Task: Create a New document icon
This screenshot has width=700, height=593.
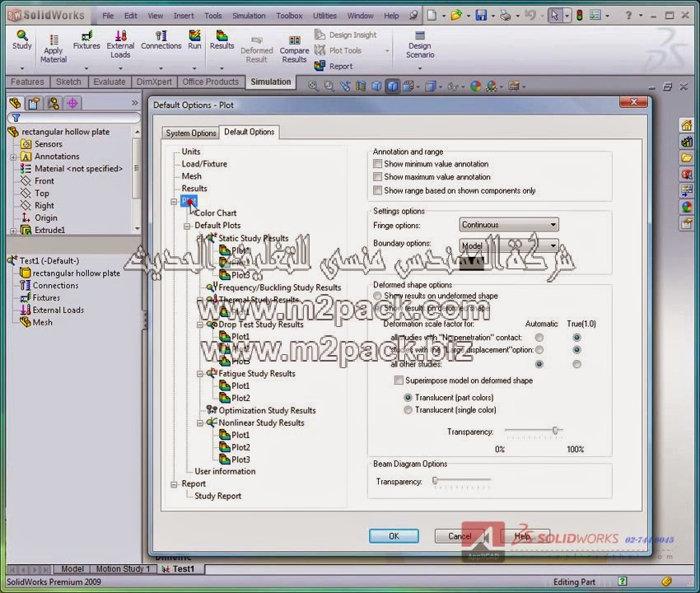Action: [x=432, y=16]
